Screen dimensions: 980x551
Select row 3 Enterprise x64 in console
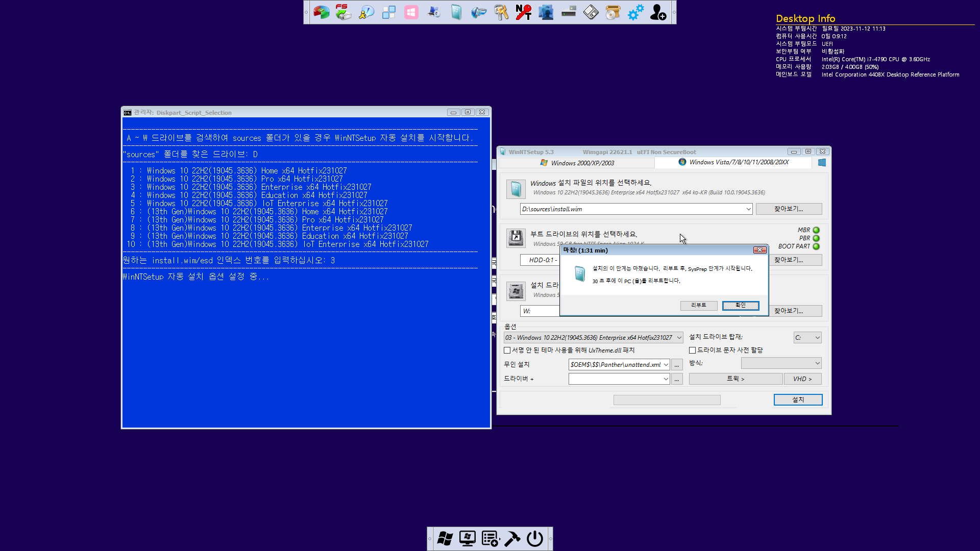pyautogui.click(x=251, y=187)
